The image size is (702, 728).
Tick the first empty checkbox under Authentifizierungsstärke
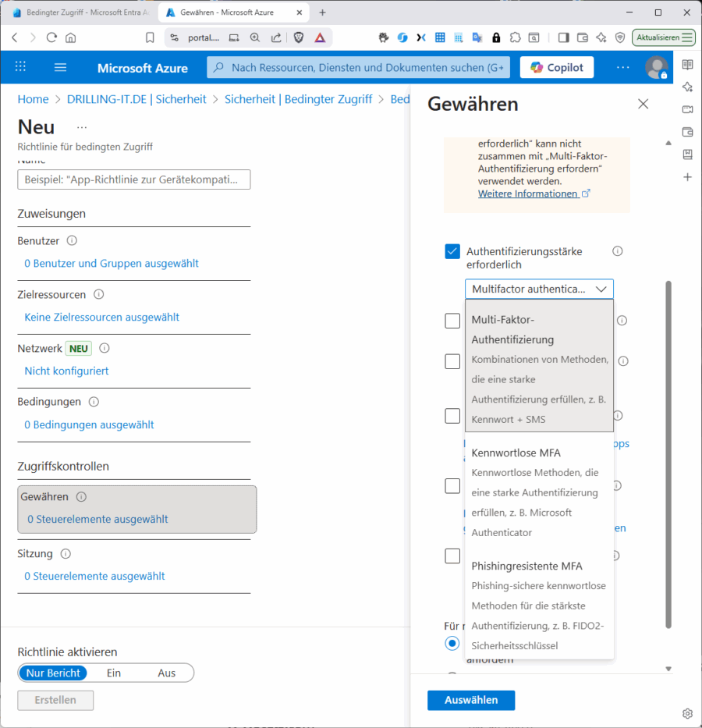click(452, 321)
